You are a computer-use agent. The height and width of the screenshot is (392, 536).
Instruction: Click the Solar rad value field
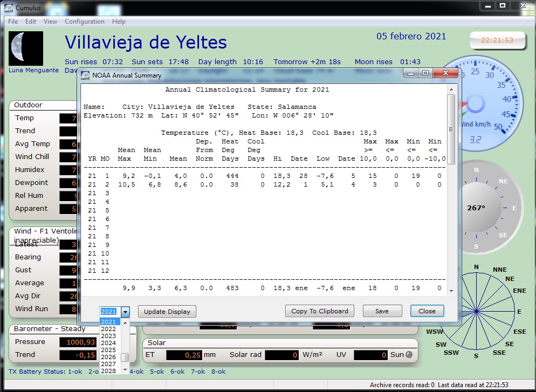[x=282, y=355]
